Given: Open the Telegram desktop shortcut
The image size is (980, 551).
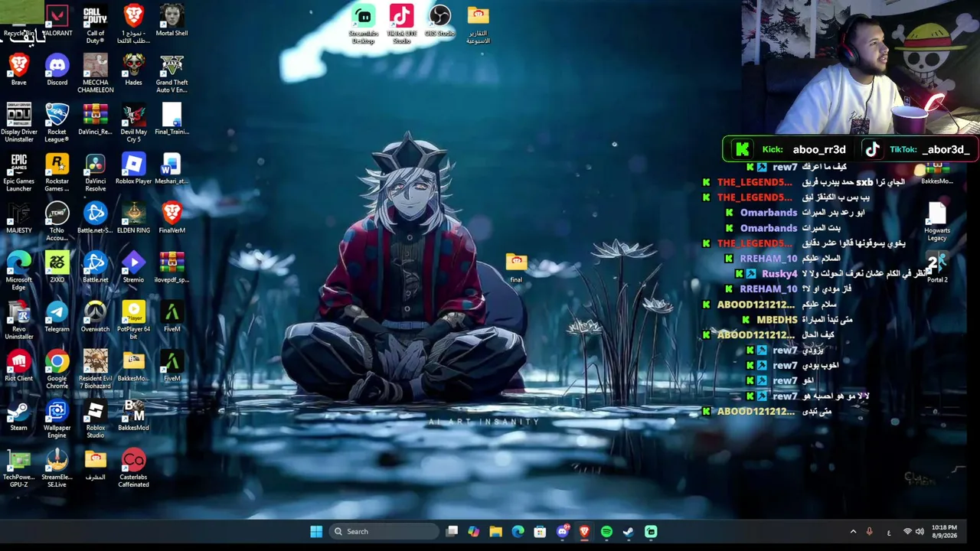Looking at the screenshot, I should point(57,317).
